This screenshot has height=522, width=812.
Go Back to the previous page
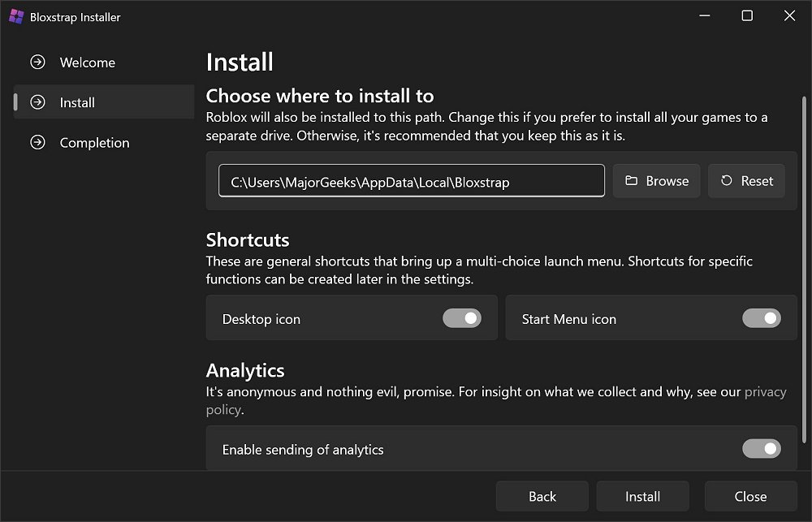[542, 497]
